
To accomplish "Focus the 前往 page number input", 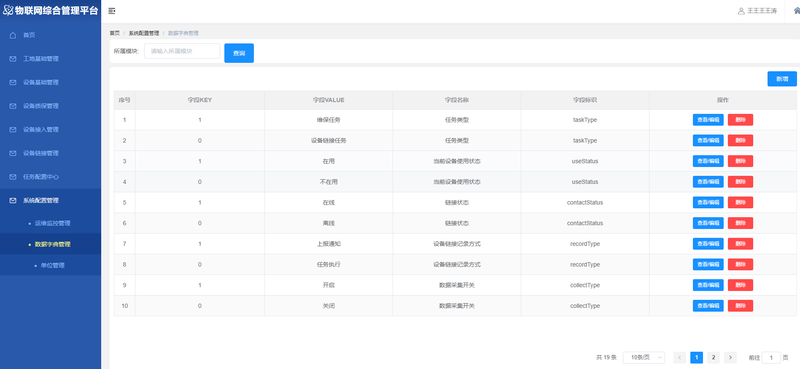I will pyautogui.click(x=771, y=357).
